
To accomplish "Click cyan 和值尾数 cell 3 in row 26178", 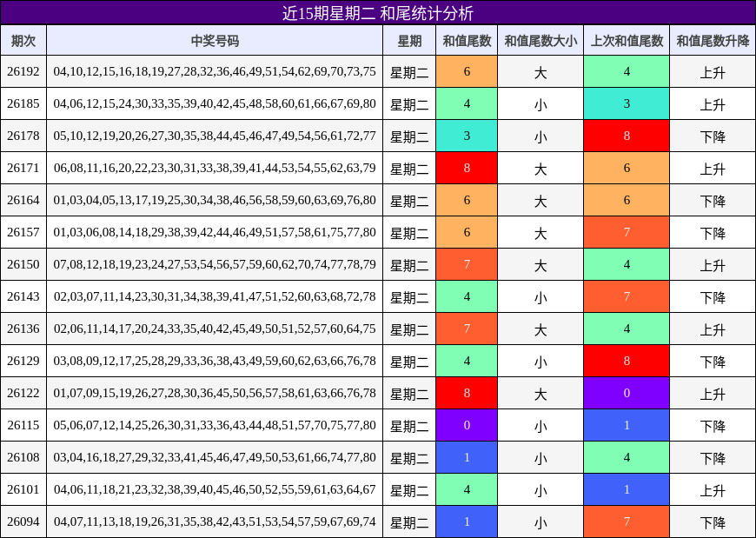I will click(467, 136).
